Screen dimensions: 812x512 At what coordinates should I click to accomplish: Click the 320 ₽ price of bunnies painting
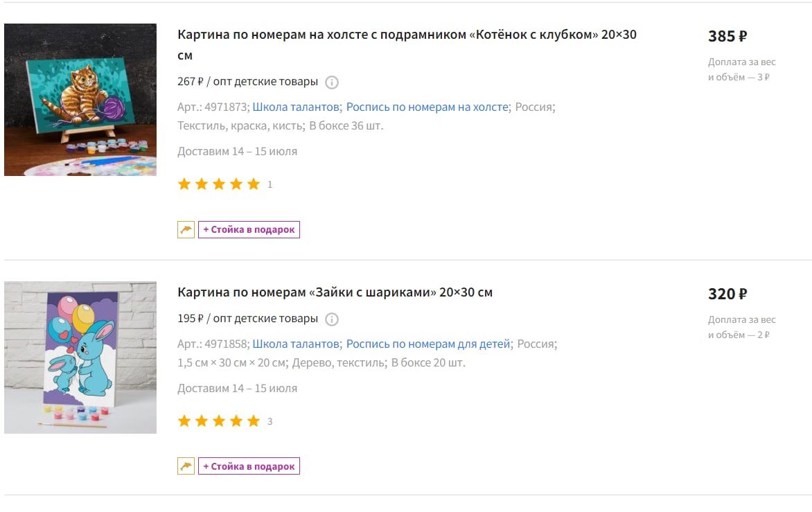coord(727,294)
